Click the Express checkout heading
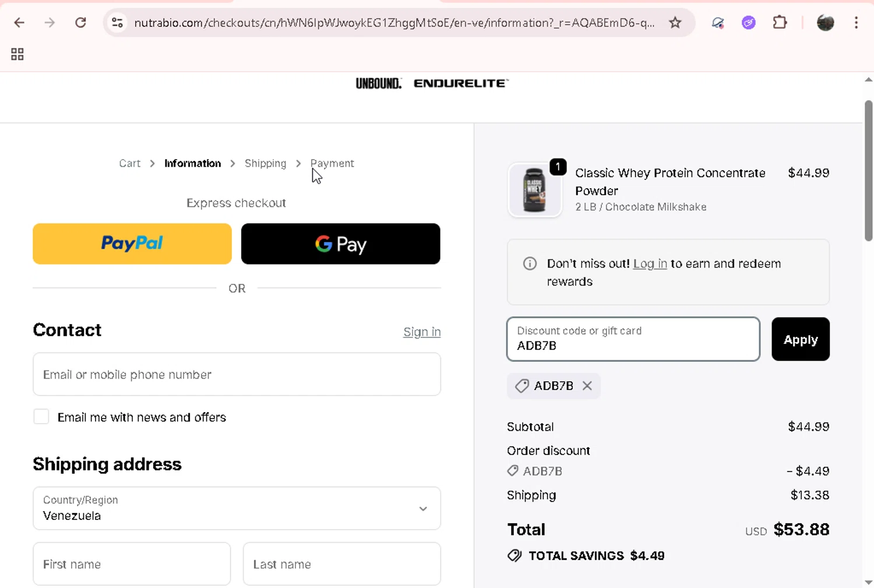874x588 pixels. tap(236, 203)
